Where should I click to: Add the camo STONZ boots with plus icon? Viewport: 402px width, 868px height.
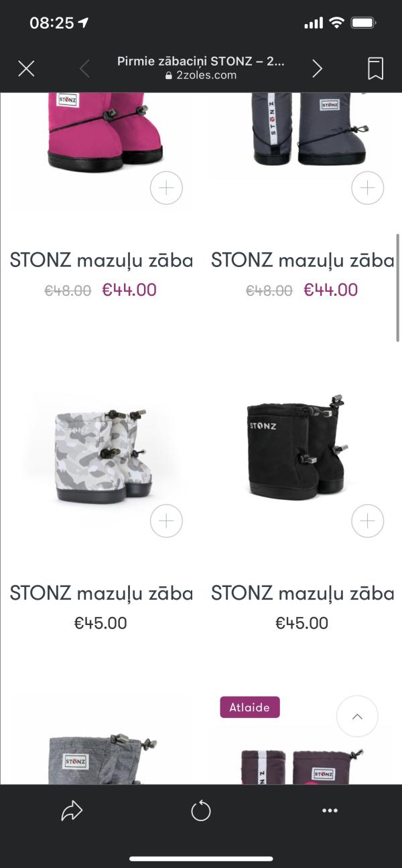pyautogui.click(x=166, y=521)
